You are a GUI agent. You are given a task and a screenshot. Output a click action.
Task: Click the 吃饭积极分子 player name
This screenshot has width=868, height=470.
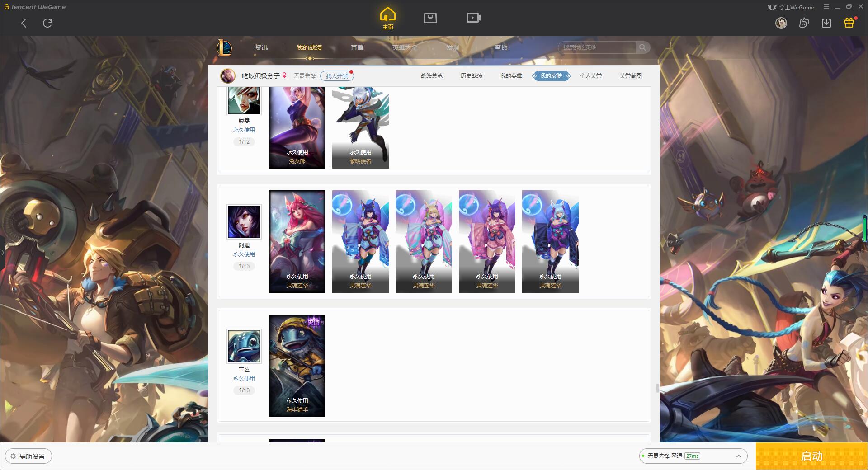coord(260,76)
